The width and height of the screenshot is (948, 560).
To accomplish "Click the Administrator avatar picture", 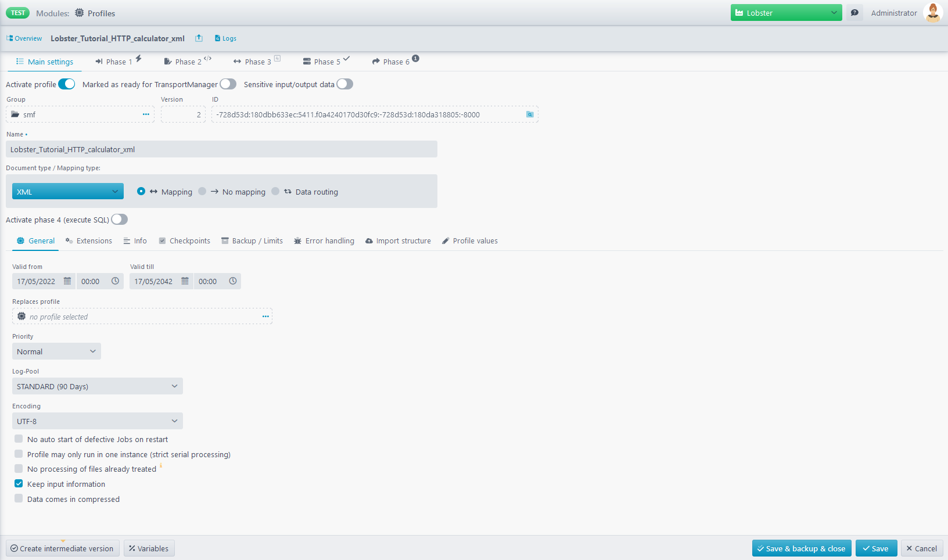I will tap(933, 13).
